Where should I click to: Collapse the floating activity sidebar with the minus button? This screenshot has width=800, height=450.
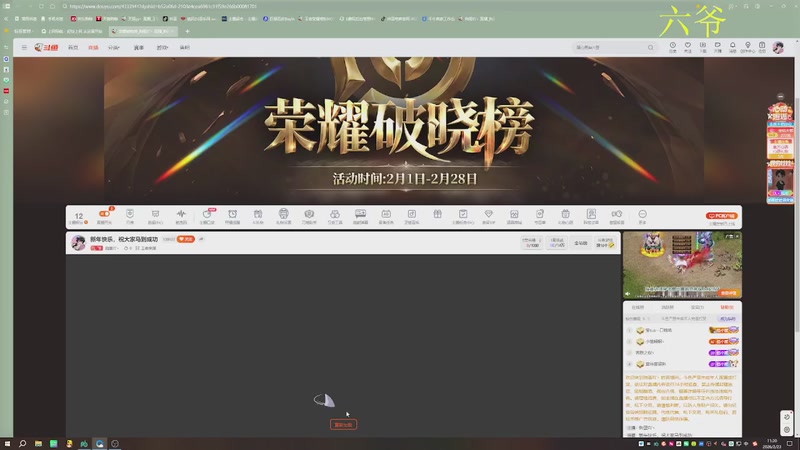tap(780, 96)
